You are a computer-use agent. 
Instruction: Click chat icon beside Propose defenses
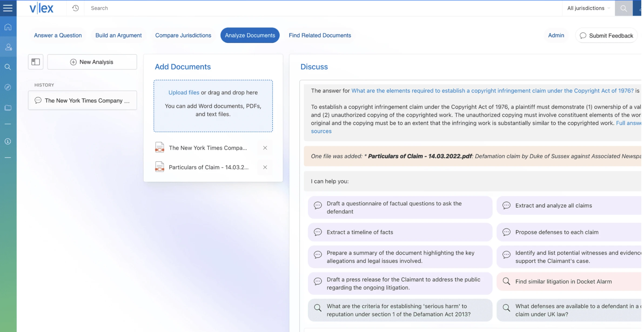tap(506, 232)
